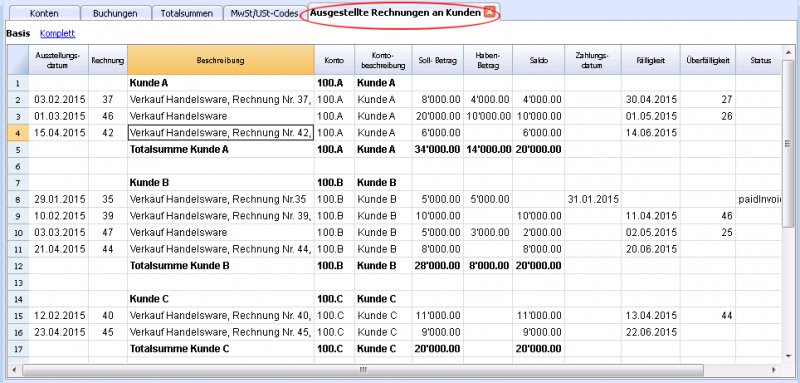
Task: Click the Ausstellungsdatum column header
Action: (x=58, y=60)
